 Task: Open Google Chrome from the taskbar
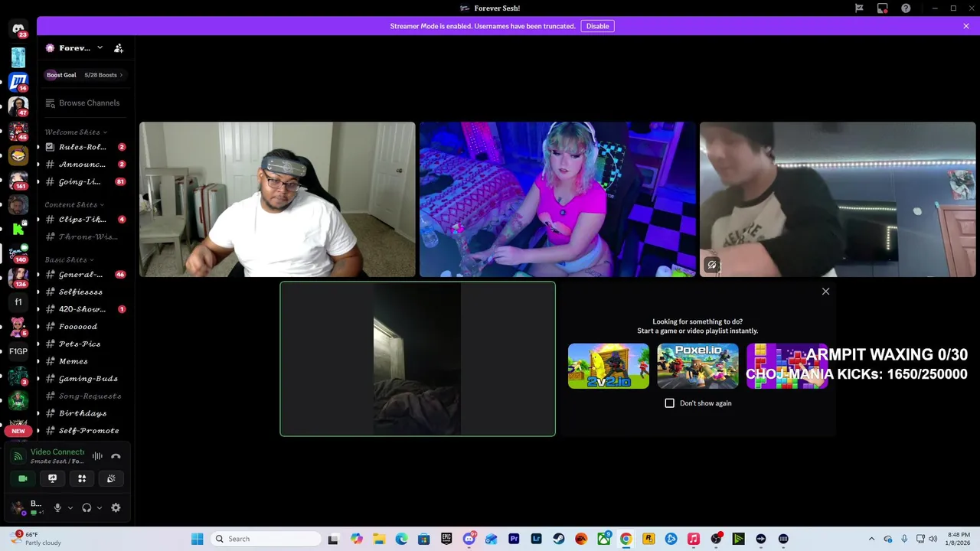click(x=626, y=539)
